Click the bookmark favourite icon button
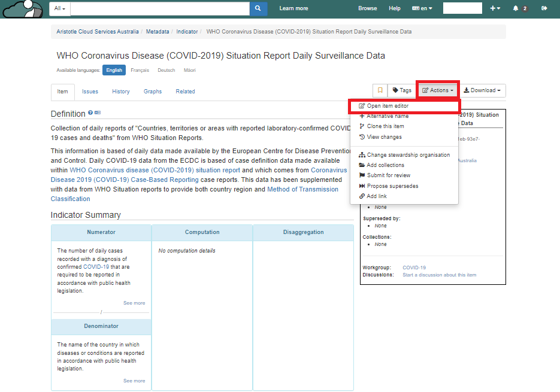 point(380,90)
